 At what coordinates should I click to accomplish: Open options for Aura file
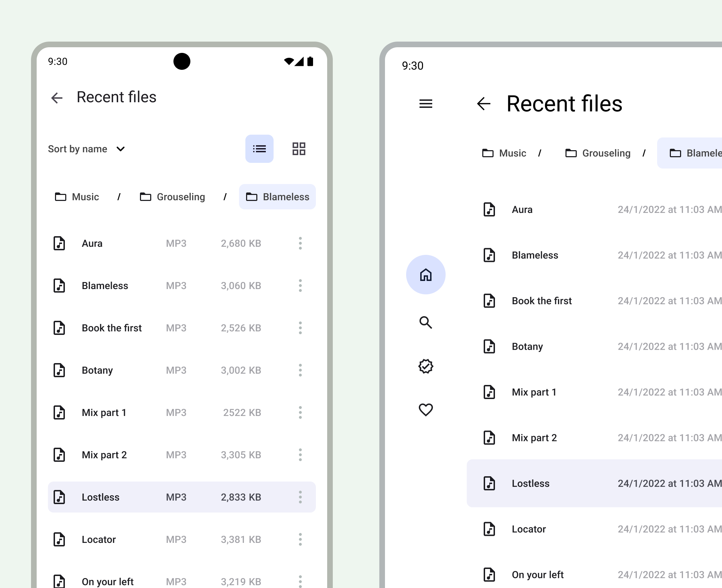[x=300, y=243]
